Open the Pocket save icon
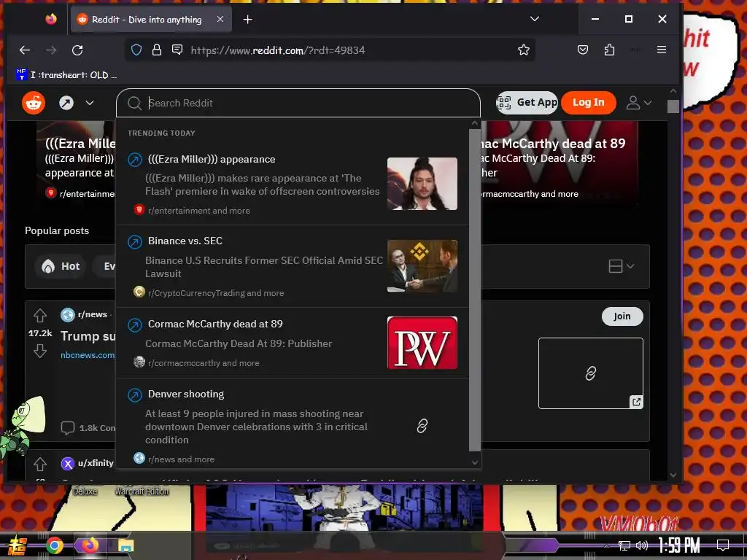This screenshot has height=560, width=747. pos(583,50)
